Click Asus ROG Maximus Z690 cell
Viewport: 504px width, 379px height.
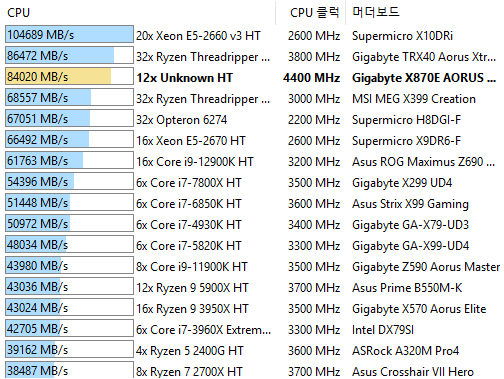pos(423,162)
